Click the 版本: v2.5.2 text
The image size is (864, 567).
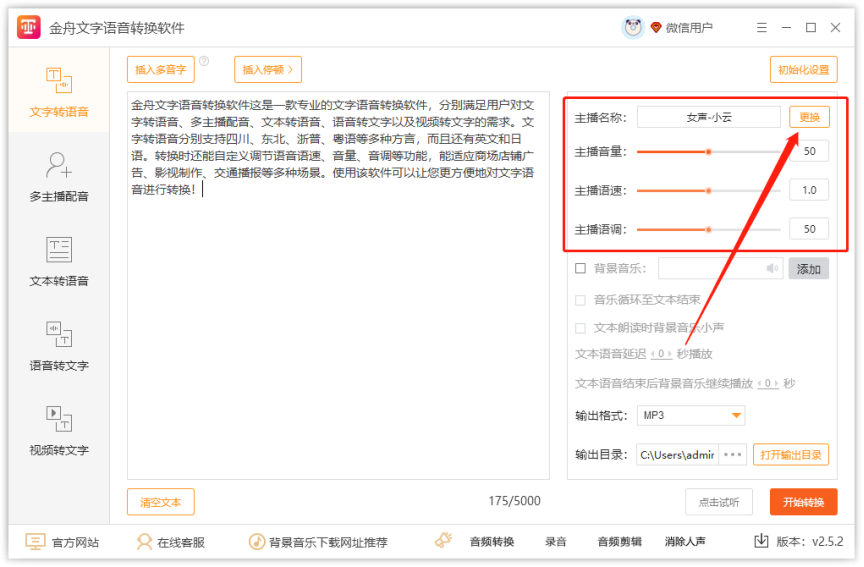pyautogui.click(x=809, y=542)
